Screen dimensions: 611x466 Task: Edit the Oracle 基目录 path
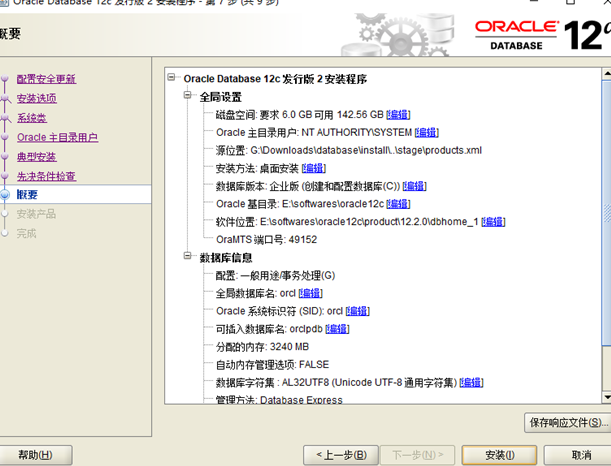[x=398, y=204]
